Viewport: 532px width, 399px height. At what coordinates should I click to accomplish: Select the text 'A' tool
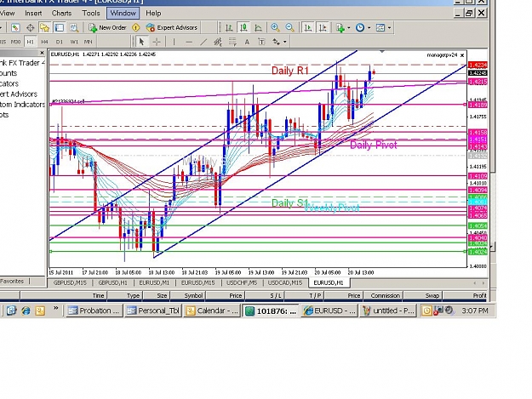247,42
